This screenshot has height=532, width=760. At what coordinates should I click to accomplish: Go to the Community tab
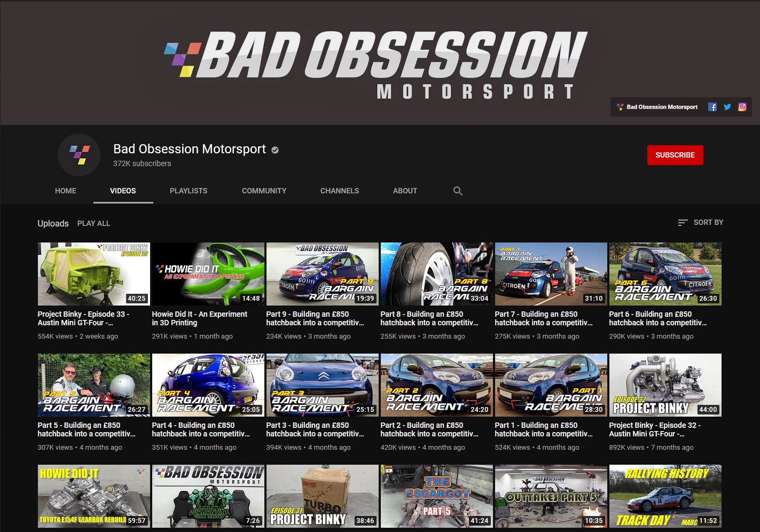coord(264,191)
